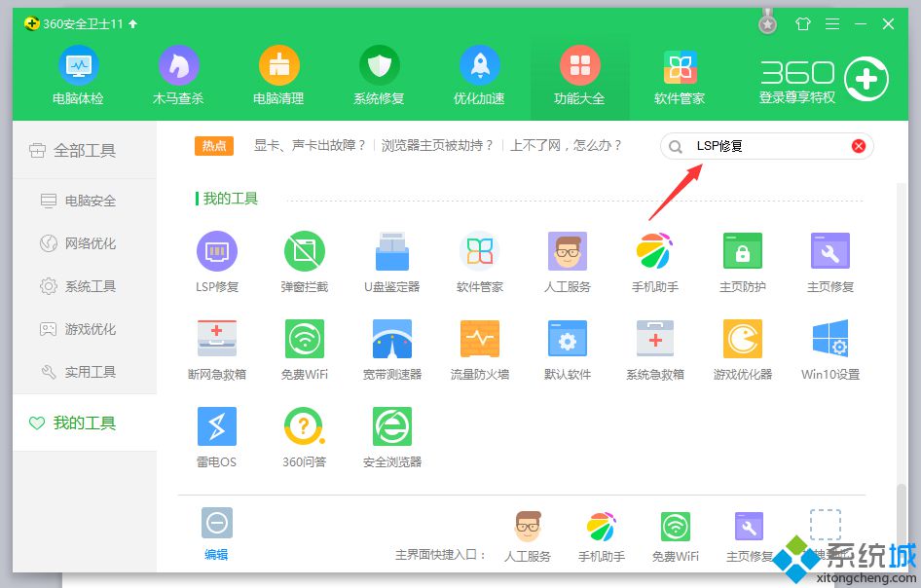
Task: Click the 浏览器主页被劫持？ link
Action: (437, 145)
